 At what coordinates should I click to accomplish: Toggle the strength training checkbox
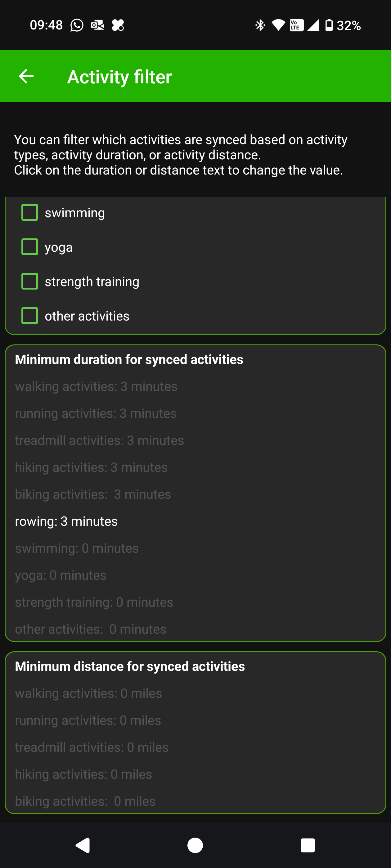30,281
